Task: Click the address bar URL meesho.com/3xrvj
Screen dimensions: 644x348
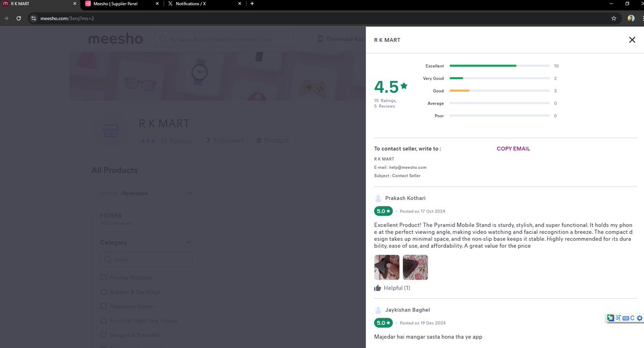Action: 68,18
